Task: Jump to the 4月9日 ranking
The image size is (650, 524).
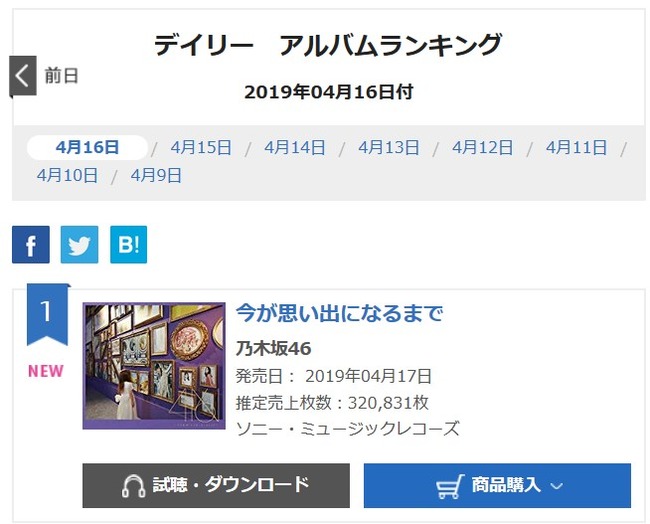Action: [156, 175]
